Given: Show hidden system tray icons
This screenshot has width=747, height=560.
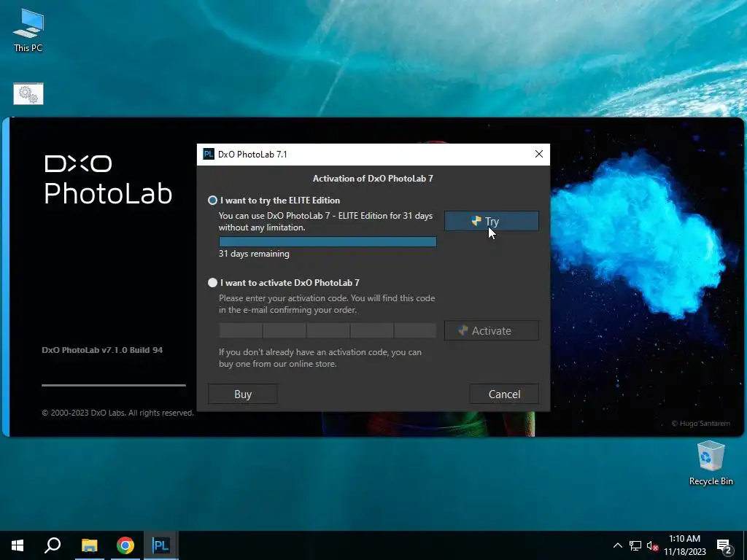Looking at the screenshot, I should point(617,545).
